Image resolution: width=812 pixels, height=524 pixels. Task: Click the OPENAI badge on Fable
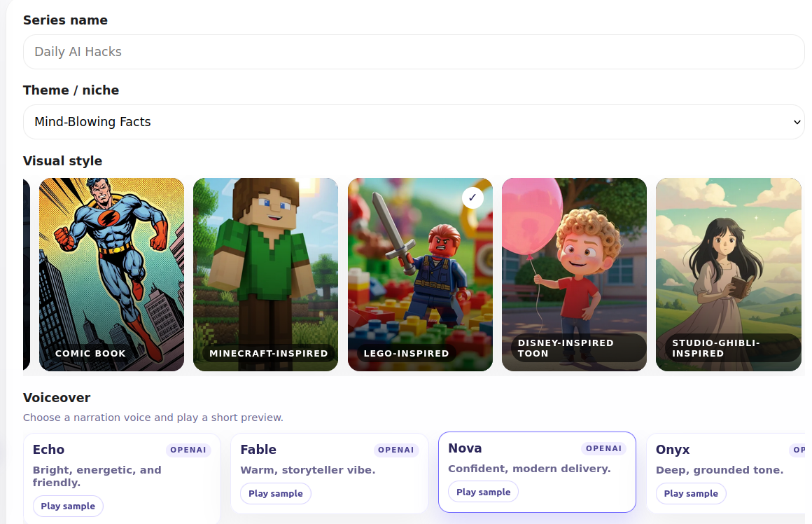point(396,450)
